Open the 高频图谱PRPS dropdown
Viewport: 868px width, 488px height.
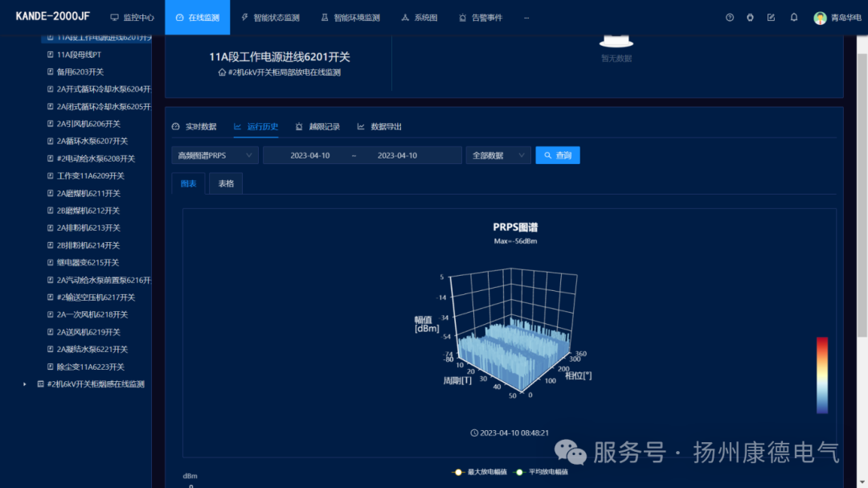point(215,156)
